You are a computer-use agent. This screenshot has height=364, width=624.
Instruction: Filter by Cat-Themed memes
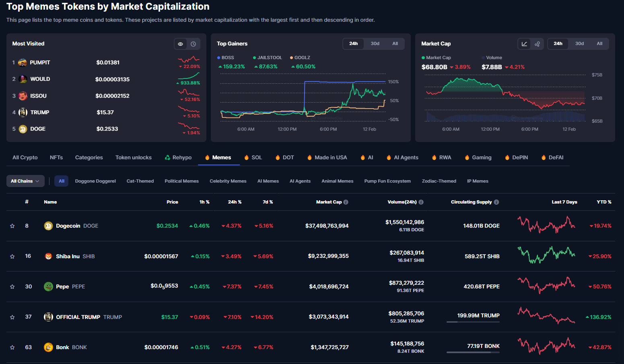140,181
